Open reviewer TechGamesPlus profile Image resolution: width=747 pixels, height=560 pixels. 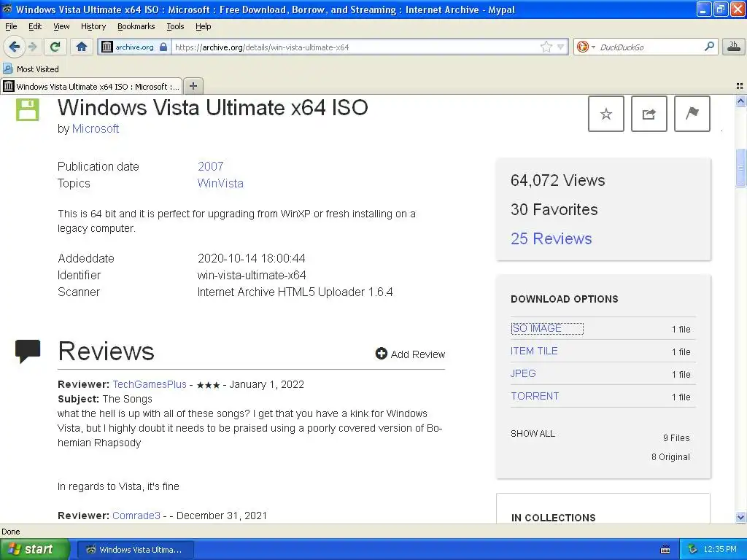tap(149, 384)
